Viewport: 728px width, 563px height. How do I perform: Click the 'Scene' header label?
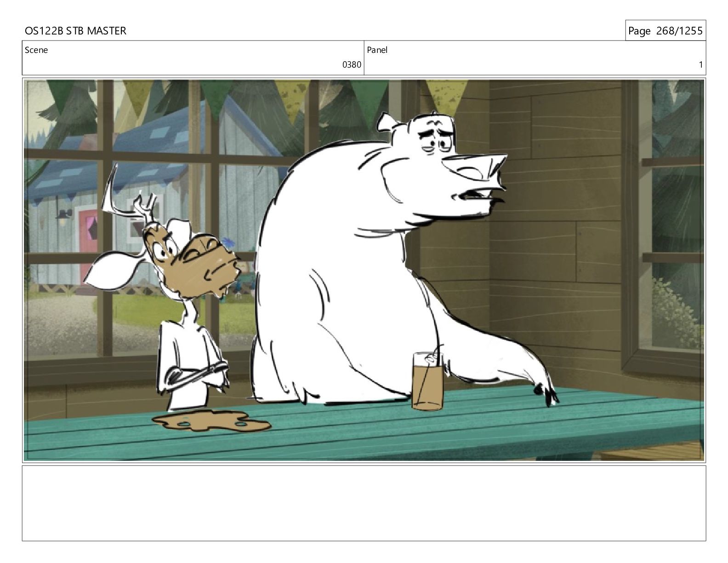coord(36,50)
